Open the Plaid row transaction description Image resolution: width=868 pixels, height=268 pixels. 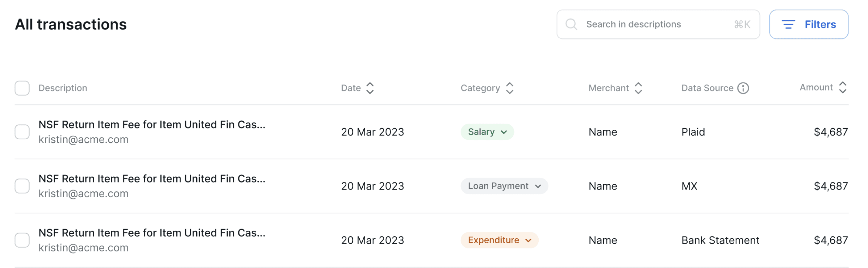pos(152,125)
